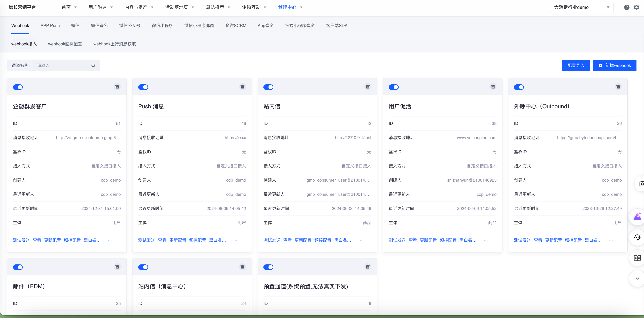
Task: Click trash icon on 邮件（EDM）card
Action: point(117,267)
